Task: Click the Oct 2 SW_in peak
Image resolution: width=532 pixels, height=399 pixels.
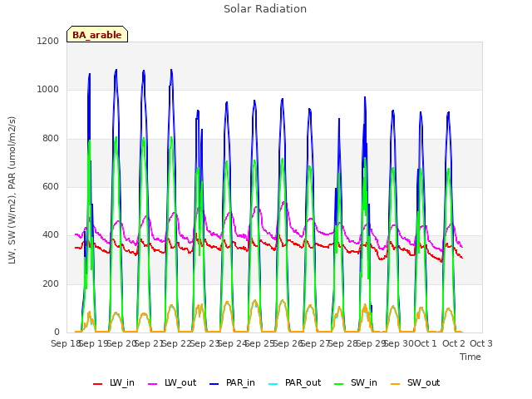Action: (x=449, y=169)
